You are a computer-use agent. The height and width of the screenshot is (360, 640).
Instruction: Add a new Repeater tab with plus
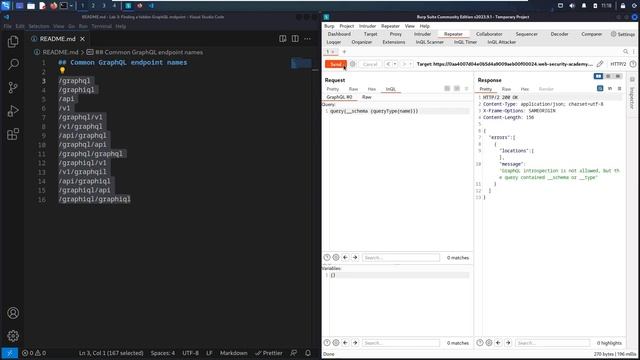click(344, 52)
